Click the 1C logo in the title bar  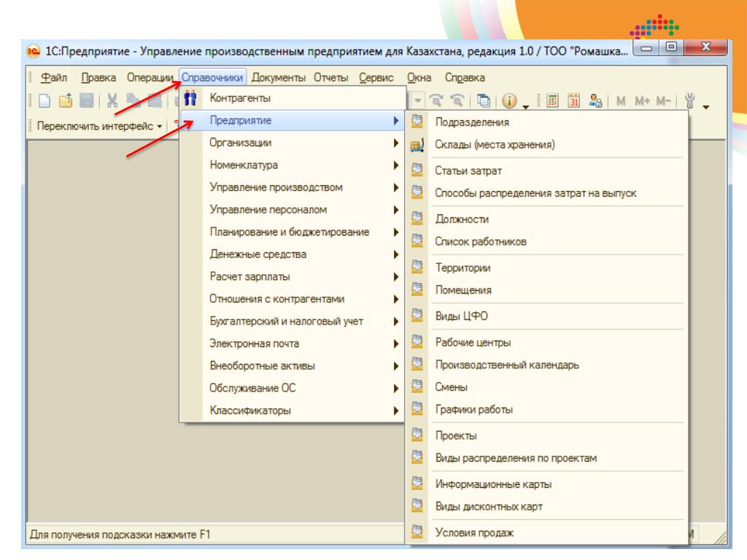[x=34, y=51]
